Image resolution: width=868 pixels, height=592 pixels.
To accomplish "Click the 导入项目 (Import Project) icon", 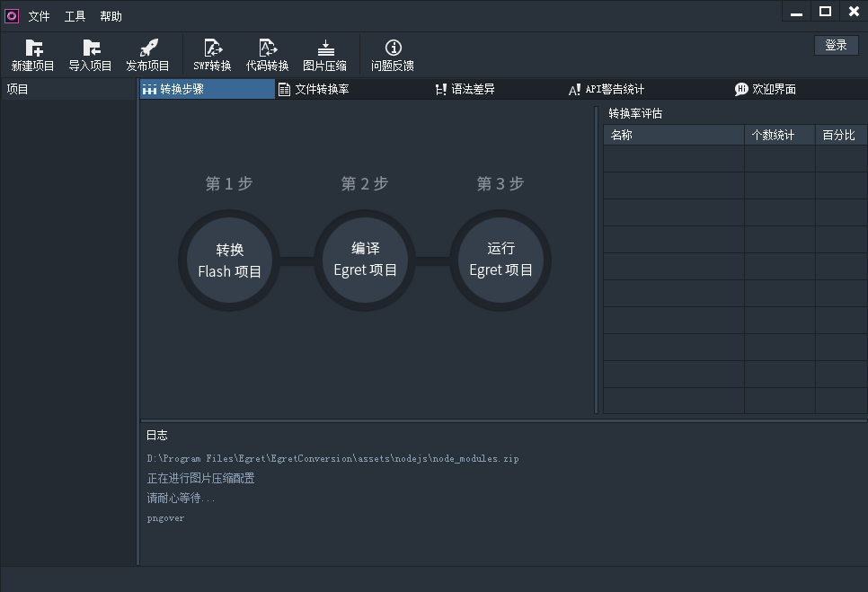I will tap(91, 49).
